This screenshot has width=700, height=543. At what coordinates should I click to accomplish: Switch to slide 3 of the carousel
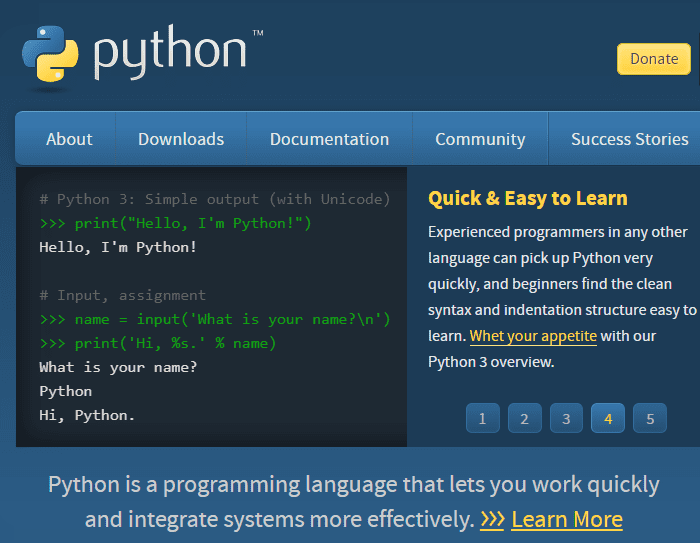(566, 418)
